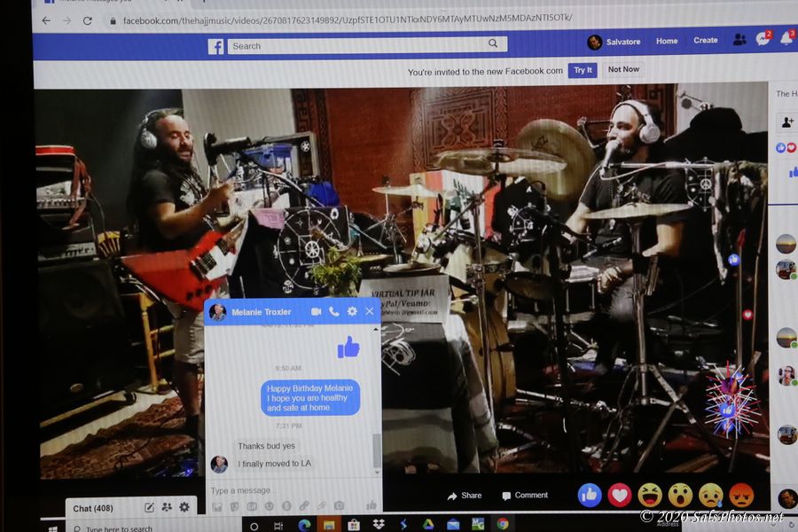Viewport: 798px width, 532px height.
Task: Choose the Angry reaction emoji
Action: point(741,495)
